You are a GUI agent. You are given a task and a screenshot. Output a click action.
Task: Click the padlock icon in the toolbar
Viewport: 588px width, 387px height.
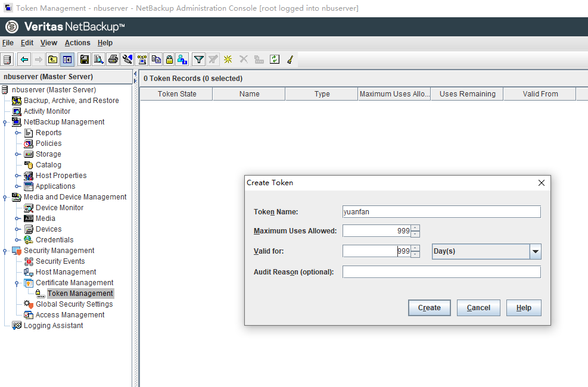169,60
